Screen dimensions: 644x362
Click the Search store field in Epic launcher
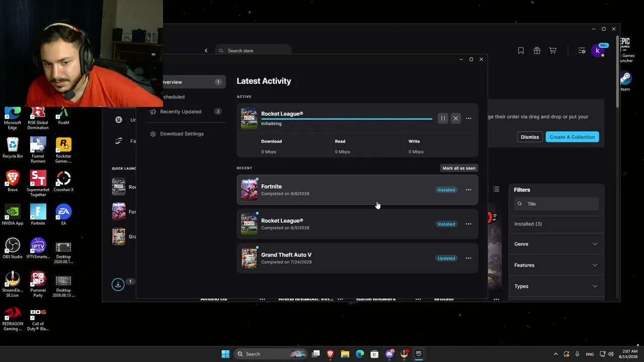(254, 51)
